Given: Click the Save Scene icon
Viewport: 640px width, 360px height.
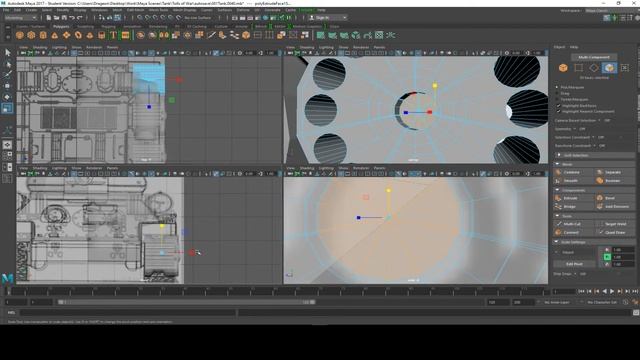Looking at the screenshot, I should point(64,18).
